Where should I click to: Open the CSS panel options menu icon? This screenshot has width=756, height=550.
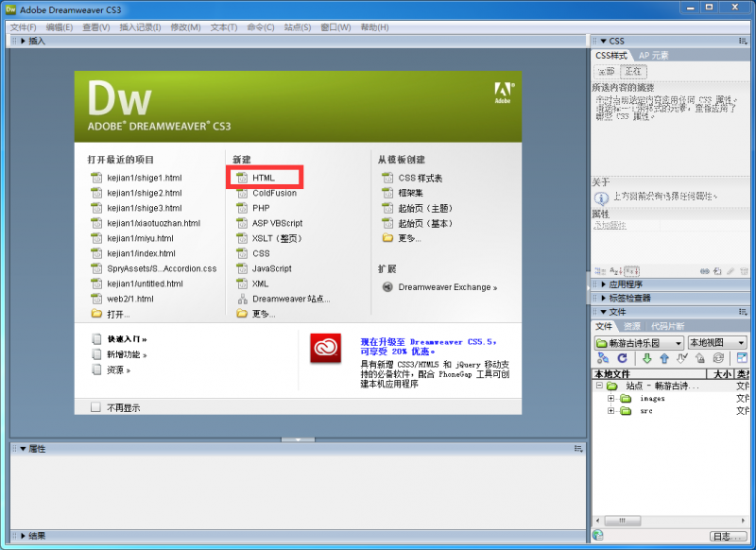pyautogui.click(x=743, y=41)
